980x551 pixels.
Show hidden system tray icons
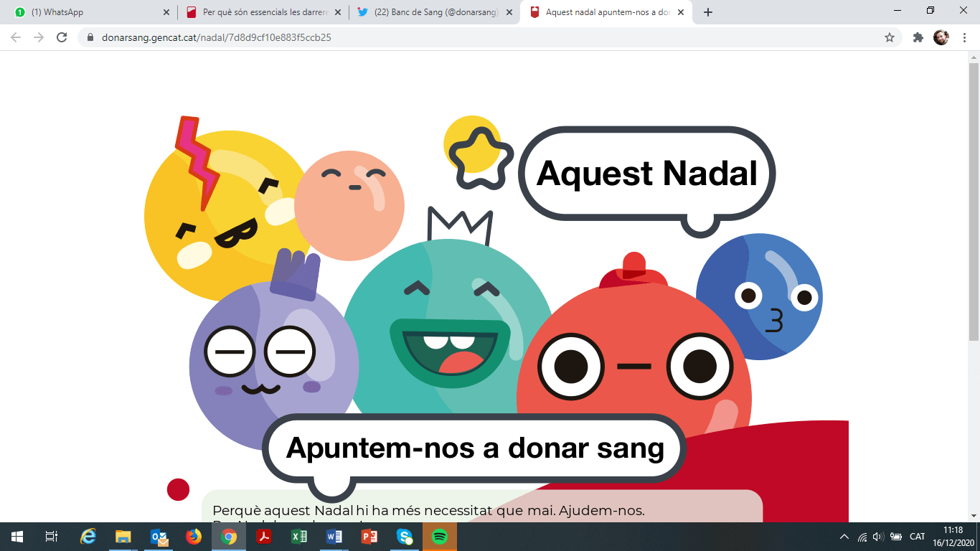(x=844, y=537)
